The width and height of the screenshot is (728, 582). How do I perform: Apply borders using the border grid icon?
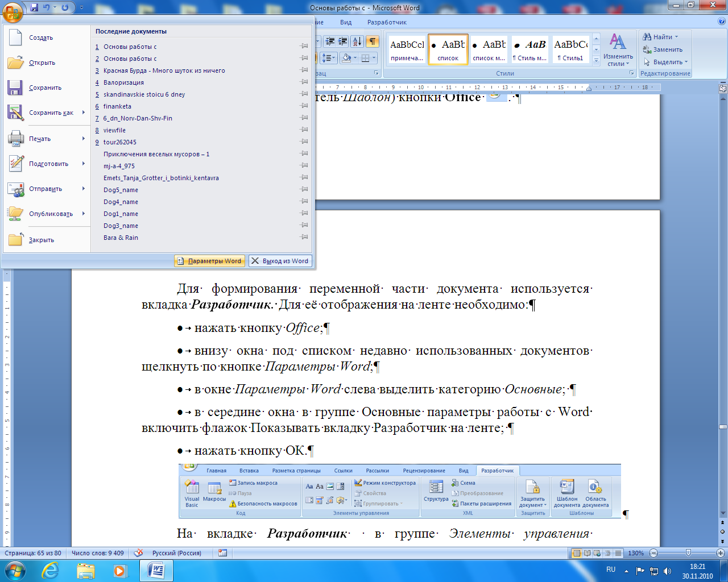366,58
